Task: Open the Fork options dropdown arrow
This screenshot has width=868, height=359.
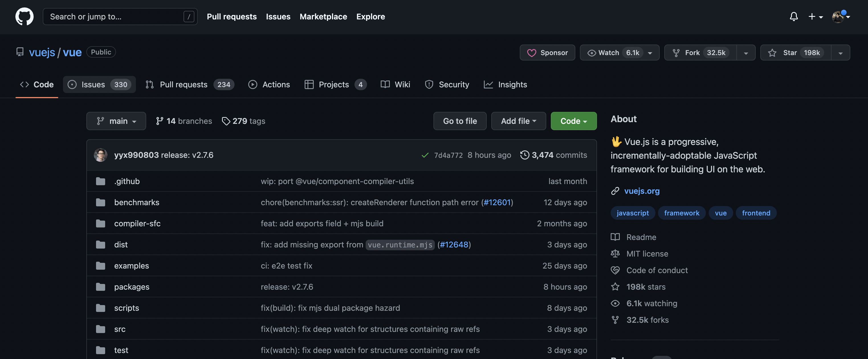Action: [x=746, y=53]
